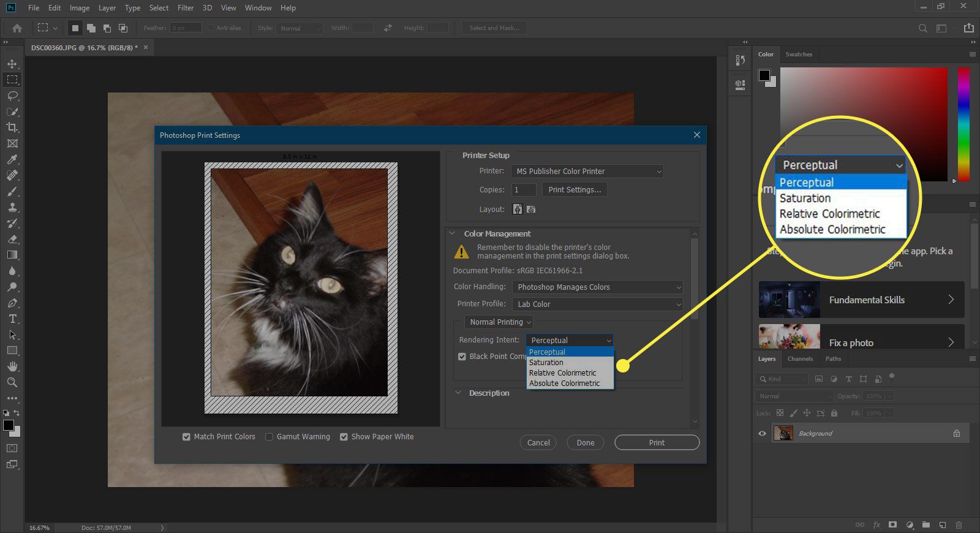This screenshot has height=533, width=980.
Task: Click the Cancel button
Action: pyautogui.click(x=538, y=443)
